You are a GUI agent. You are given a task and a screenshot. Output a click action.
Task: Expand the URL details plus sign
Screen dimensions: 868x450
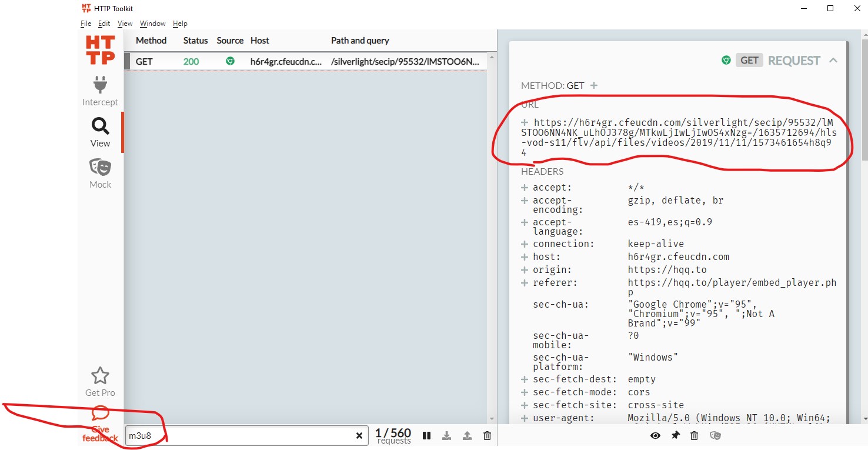pos(525,122)
